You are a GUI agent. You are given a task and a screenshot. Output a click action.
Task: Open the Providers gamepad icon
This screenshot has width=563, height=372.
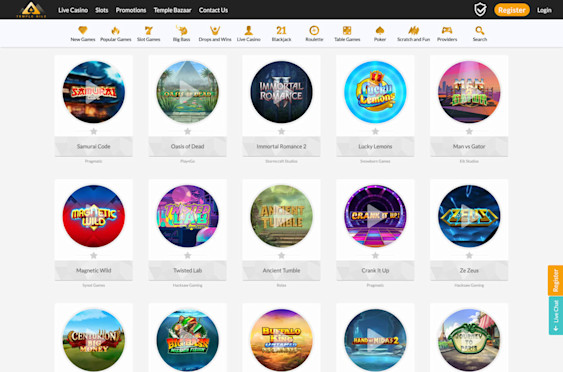(x=447, y=31)
